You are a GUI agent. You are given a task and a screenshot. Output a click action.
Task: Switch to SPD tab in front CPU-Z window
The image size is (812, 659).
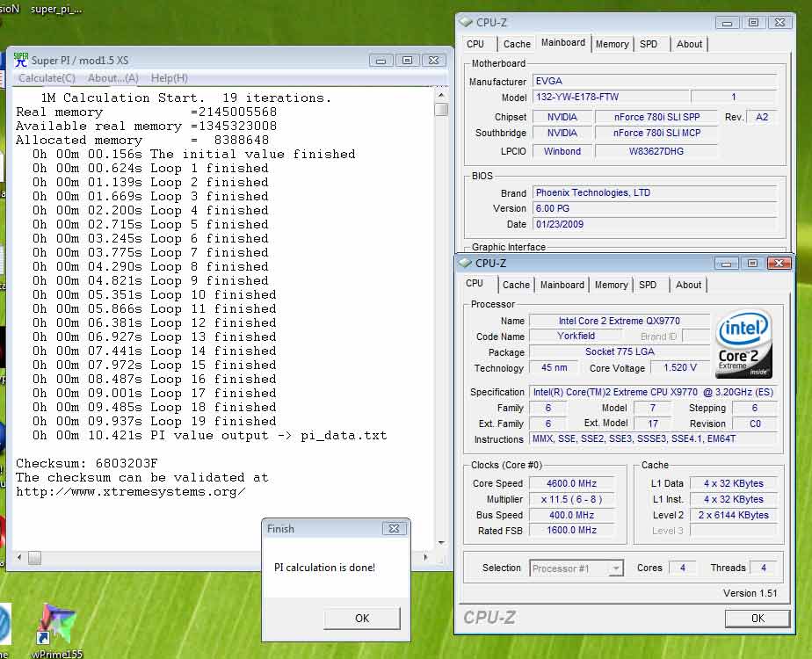[648, 285]
